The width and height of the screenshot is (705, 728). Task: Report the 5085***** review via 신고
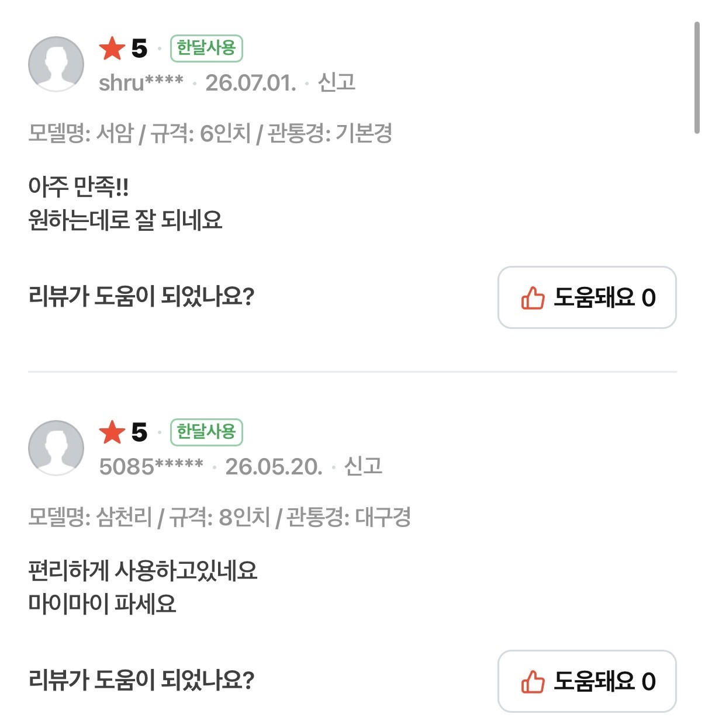(x=363, y=466)
